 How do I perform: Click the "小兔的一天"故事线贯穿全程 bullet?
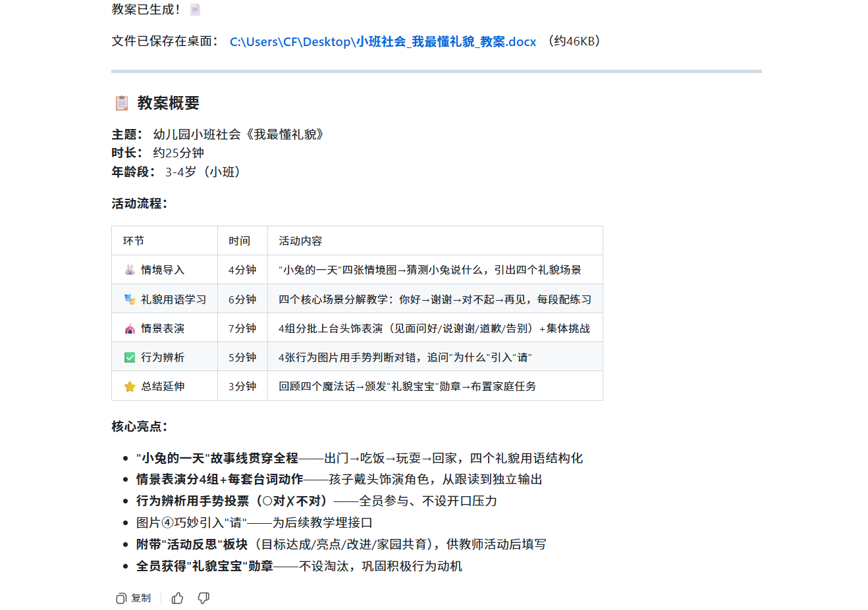tap(360, 458)
